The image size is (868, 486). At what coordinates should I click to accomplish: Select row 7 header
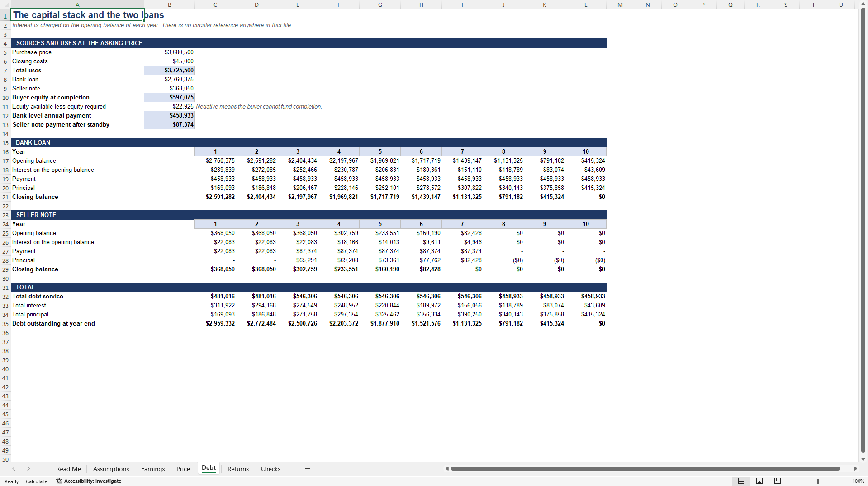point(5,71)
